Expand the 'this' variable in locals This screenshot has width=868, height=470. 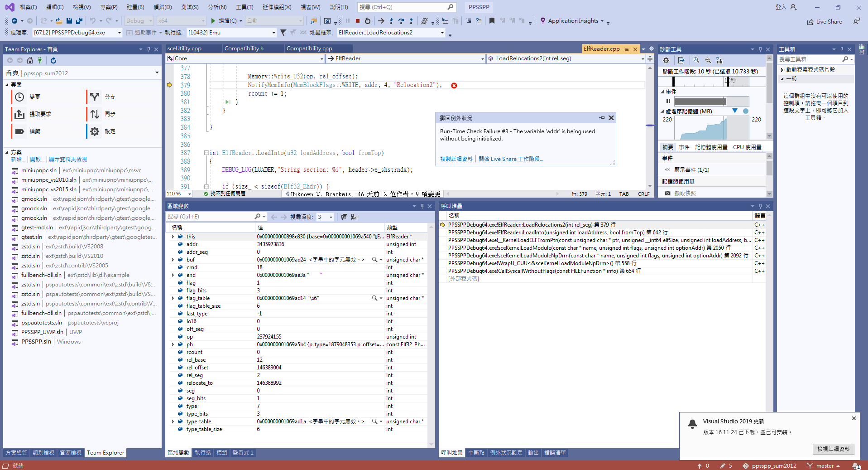[x=173, y=237]
